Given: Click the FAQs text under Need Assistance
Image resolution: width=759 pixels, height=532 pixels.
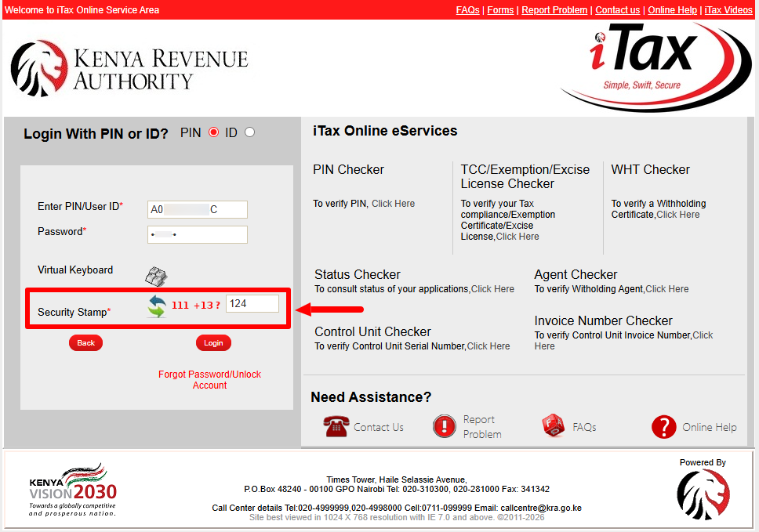Looking at the screenshot, I should pyautogui.click(x=584, y=427).
